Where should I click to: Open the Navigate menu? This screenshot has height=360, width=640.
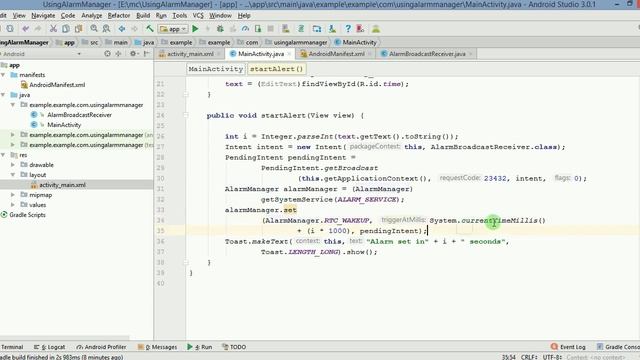click(43, 16)
